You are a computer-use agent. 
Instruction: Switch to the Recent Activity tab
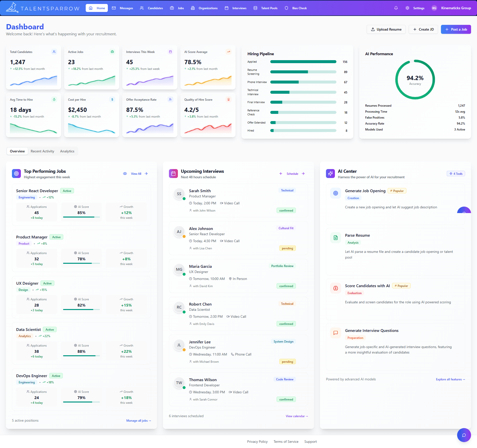point(42,151)
